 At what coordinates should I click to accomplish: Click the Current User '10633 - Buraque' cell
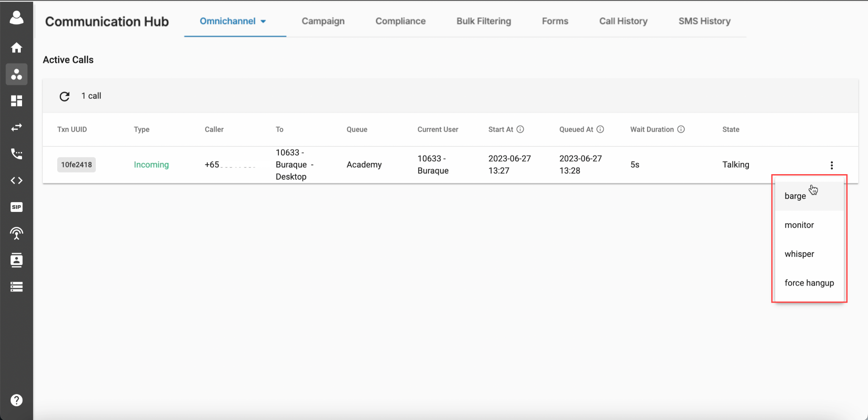pyautogui.click(x=433, y=164)
